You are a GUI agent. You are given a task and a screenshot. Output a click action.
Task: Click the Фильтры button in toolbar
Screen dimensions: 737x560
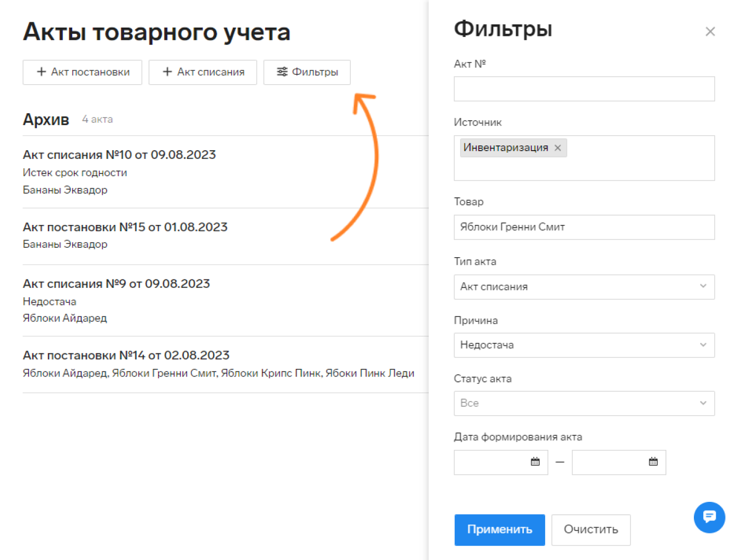307,72
